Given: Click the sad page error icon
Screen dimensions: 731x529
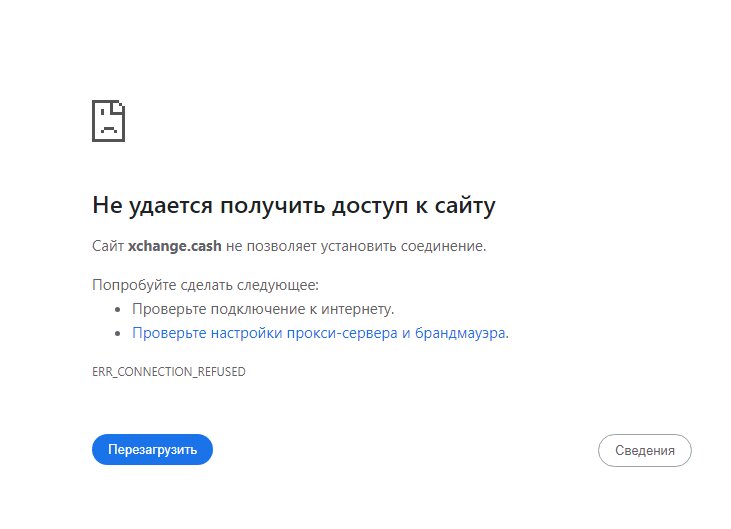Looking at the screenshot, I should click(108, 121).
